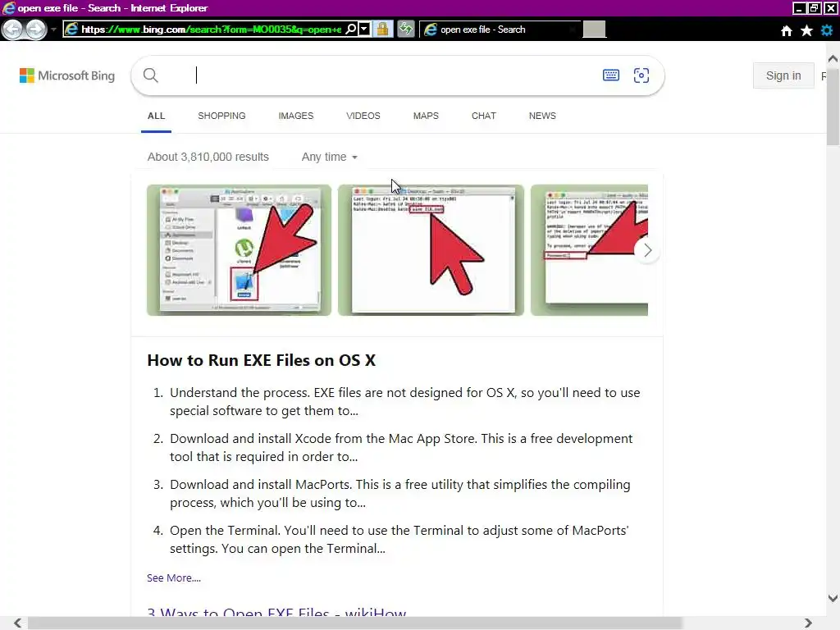The width and height of the screenshot is (840, 630).
Task: Click the browser Forward arrow button
Action: click(x=36, y=30)
